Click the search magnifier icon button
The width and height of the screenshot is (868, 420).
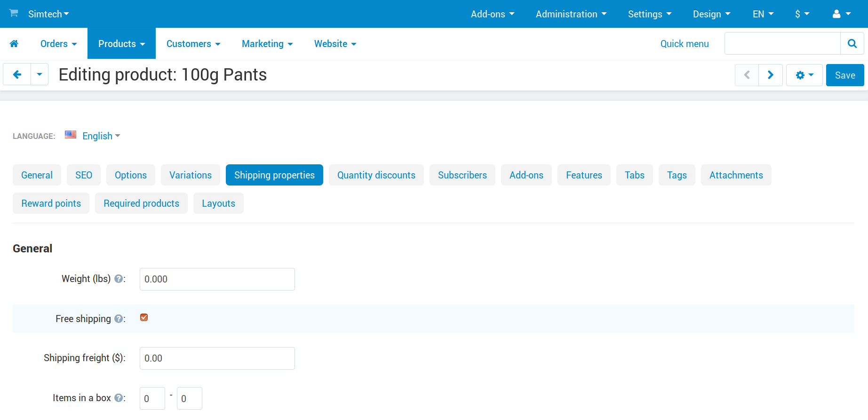coord(852,44)
